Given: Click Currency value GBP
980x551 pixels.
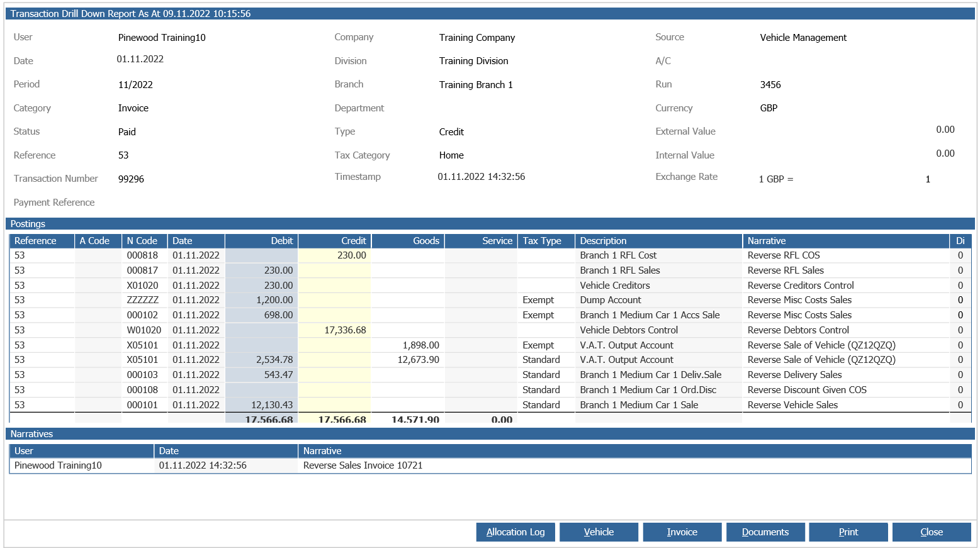Looking at the screenshot, I should click(x=769, y=108).
